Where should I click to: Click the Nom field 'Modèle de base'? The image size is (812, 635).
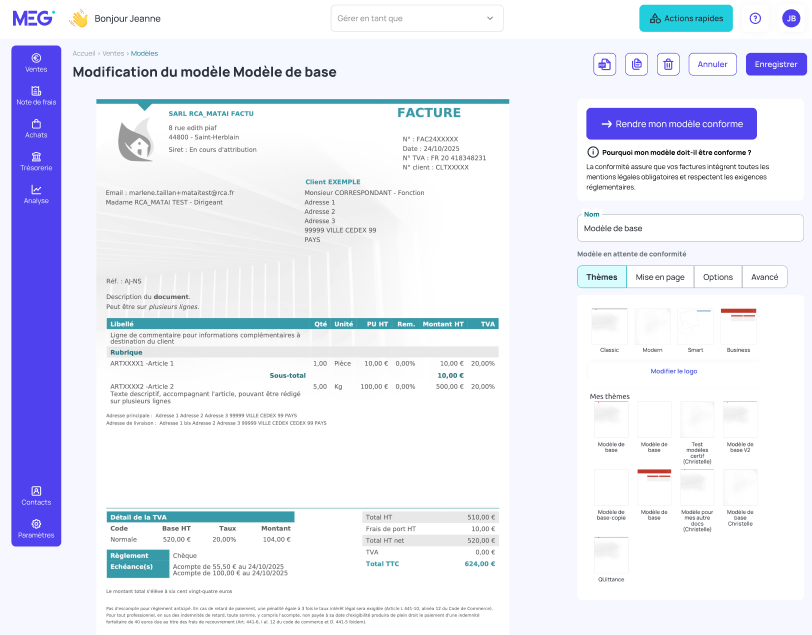coord(690,228)
